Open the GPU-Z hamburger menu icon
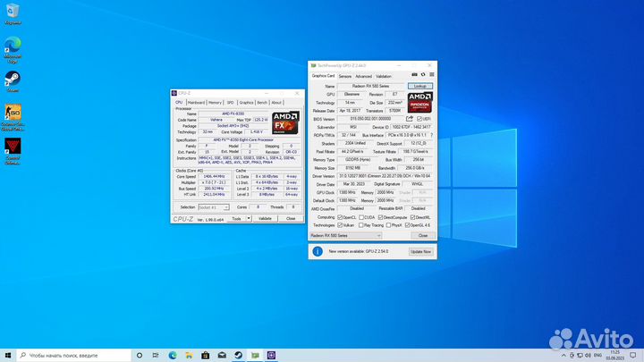 (x=432, y=75)
